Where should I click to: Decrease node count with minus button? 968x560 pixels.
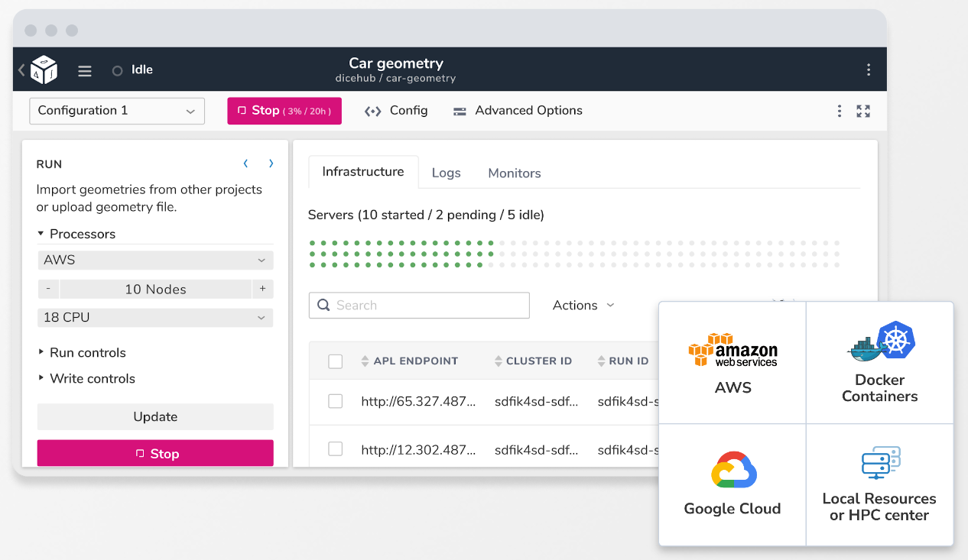(48, 289)
